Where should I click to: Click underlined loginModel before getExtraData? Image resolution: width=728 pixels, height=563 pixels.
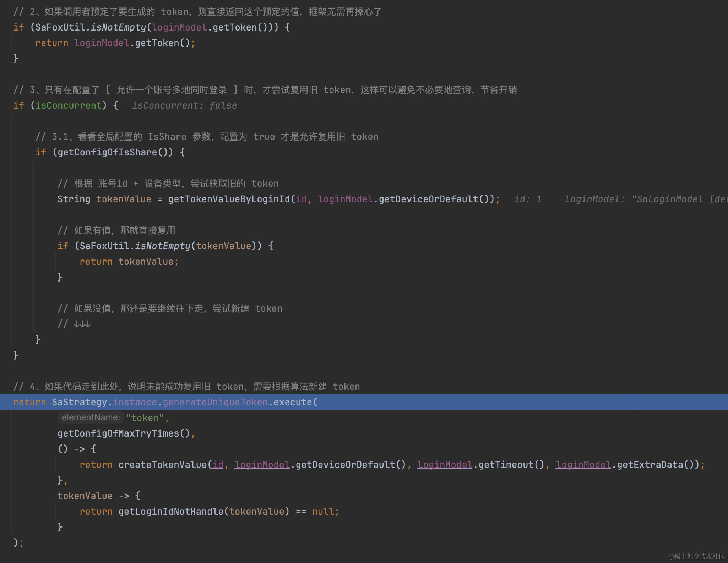[x=583, y=464]
